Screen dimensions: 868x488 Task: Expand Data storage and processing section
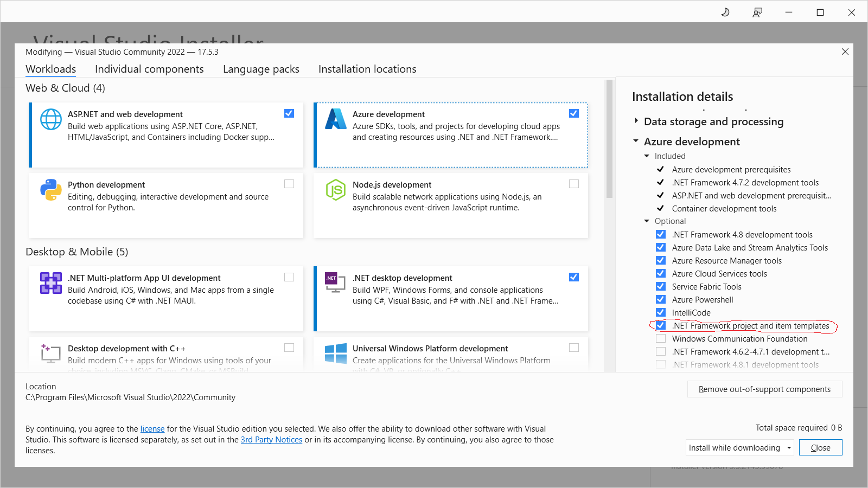point(636,121)
